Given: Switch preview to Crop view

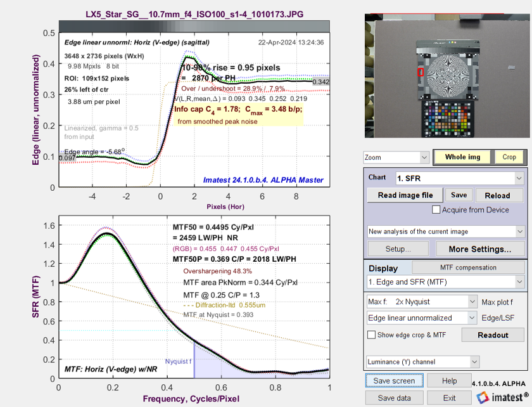Looking at the screenshot, I should (509, 157).
